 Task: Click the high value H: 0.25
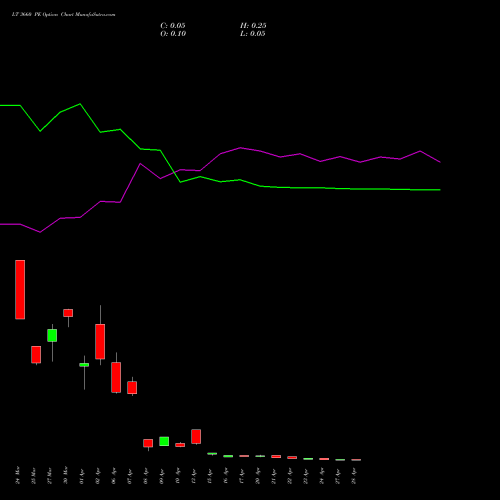pyautogui.click(x=253, y=26)
